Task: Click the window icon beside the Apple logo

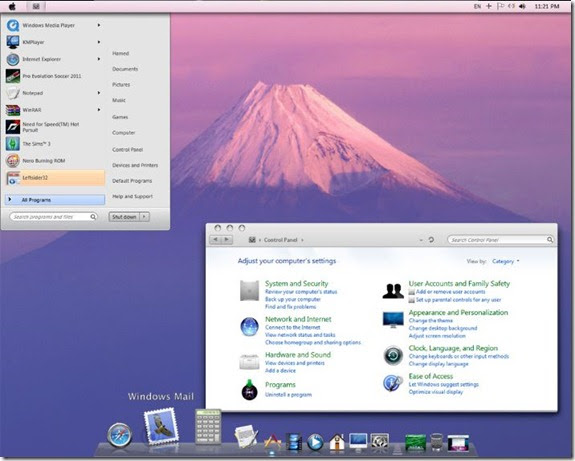Action: 36,6
